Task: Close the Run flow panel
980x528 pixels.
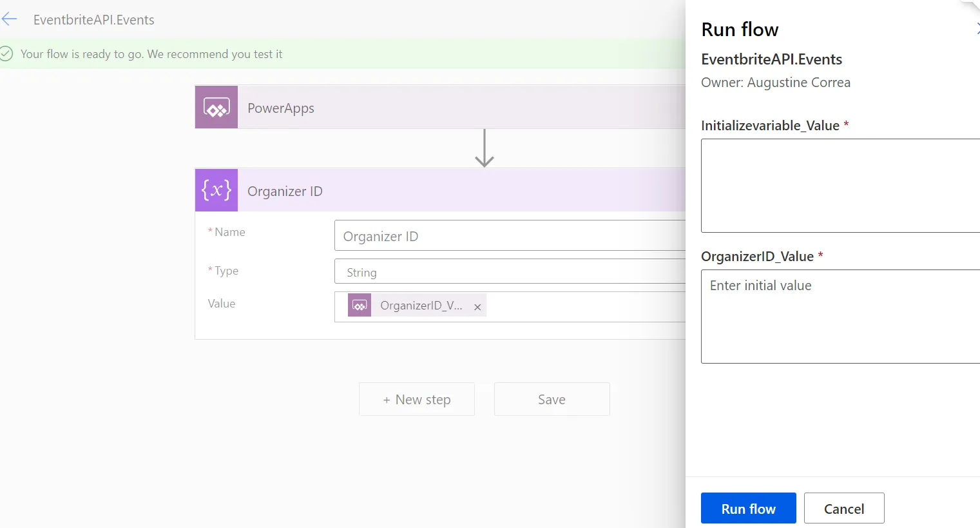Action: [x=977, y=28]
